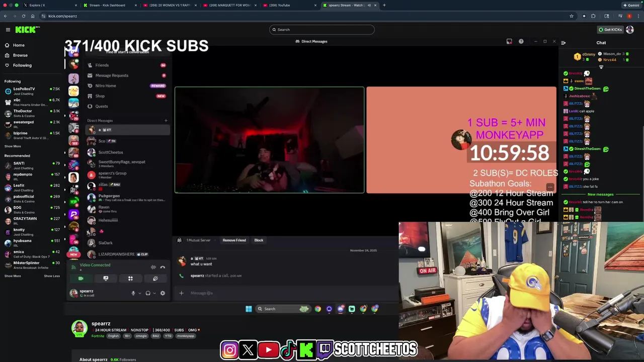Open TheDoctor channel in sidebar
This screenshot has height=362, width=644.
coord(31,113)
